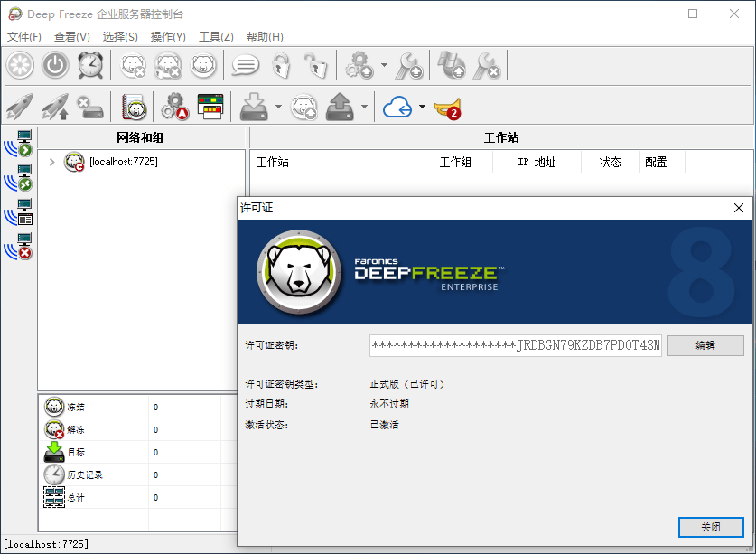Click the yellow horn notification icon with 2
The width and height of the screenshot is (756, 554).
click(x=448, y=108)
